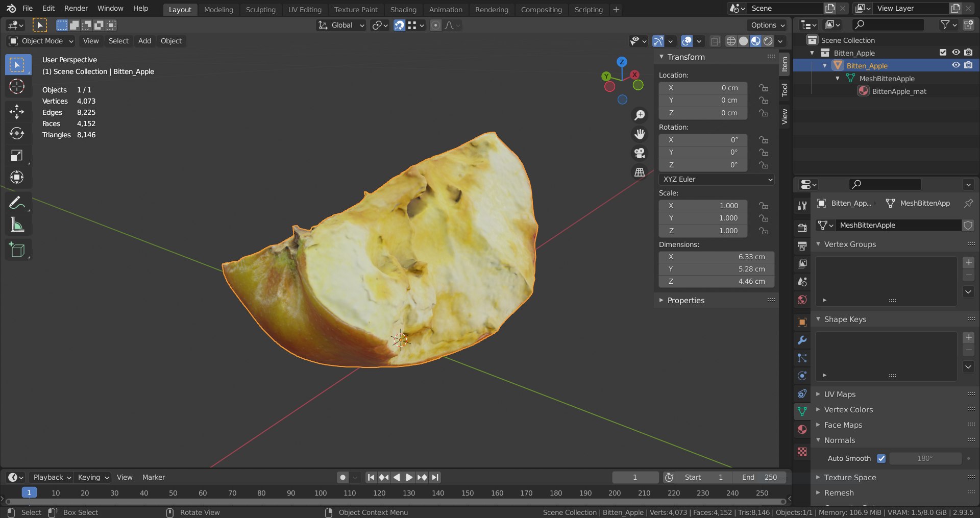Open the Add menu in viewport header
The image size is (980, 518).
[x=144, y=41]
